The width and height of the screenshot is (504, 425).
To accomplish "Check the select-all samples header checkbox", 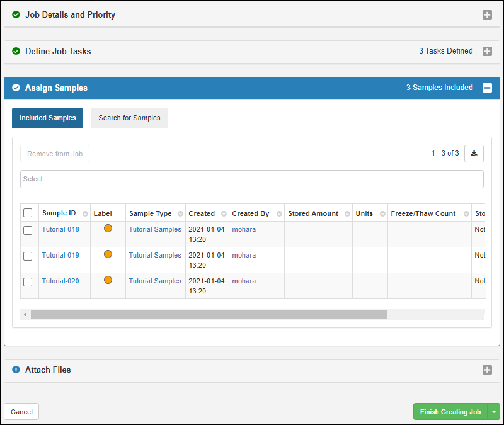I will pos(28,213).
